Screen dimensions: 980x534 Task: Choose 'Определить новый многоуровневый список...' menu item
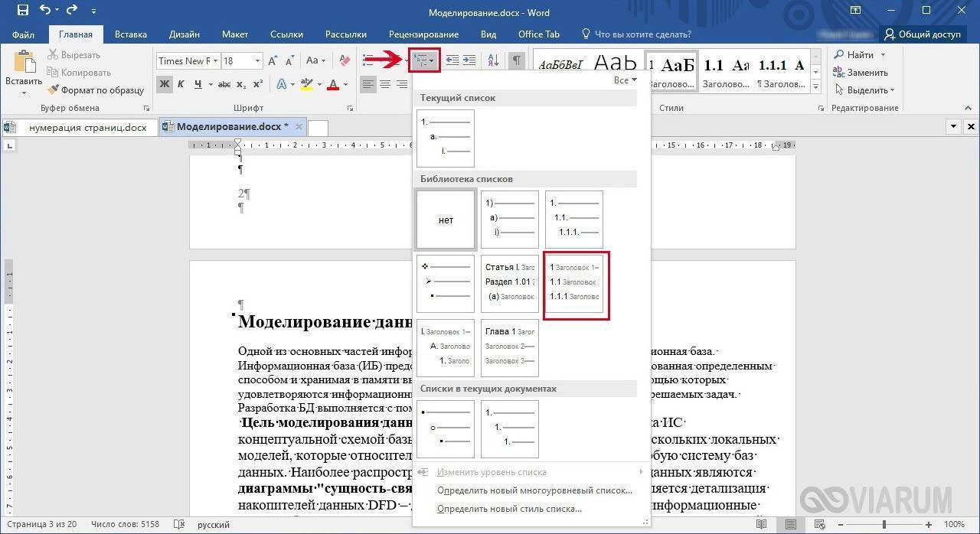534,490
